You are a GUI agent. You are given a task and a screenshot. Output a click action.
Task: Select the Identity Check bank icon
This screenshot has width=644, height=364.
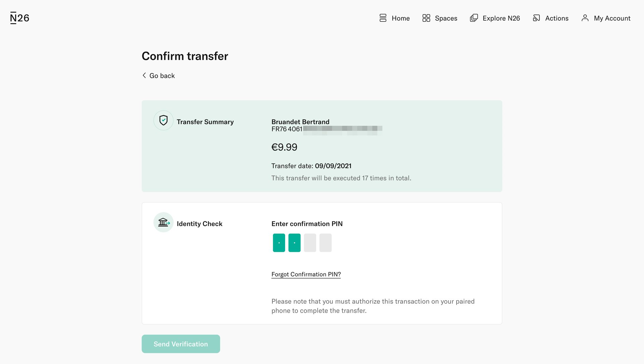[x=163, y=222]
